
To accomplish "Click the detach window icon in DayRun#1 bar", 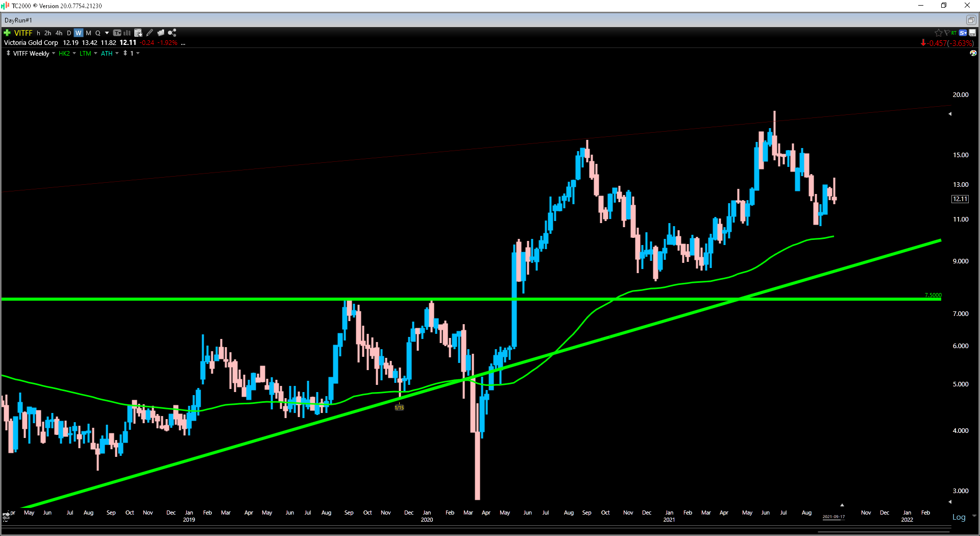I will (x=971, y=20).
